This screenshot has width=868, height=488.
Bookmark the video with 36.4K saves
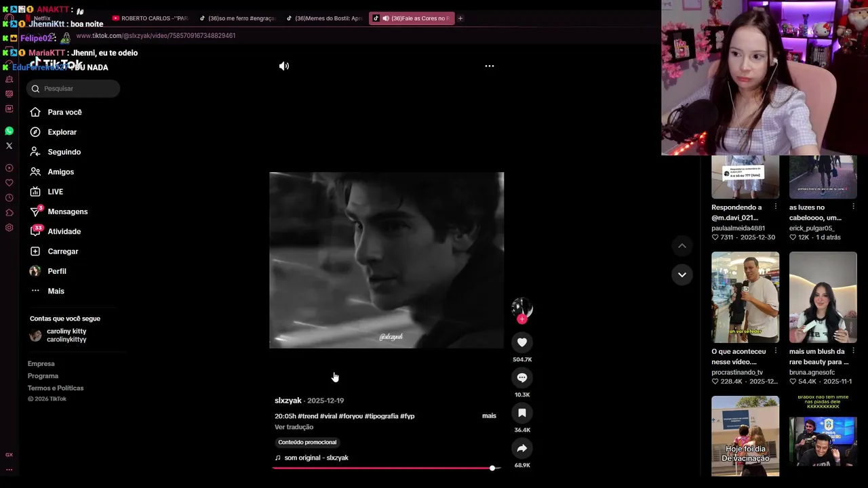522,413
